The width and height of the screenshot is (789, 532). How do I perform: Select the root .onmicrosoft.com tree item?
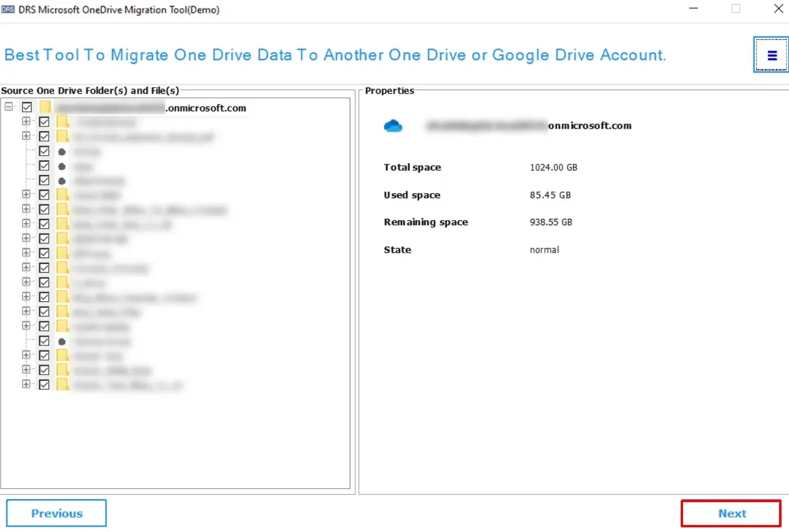click(205, 108)
